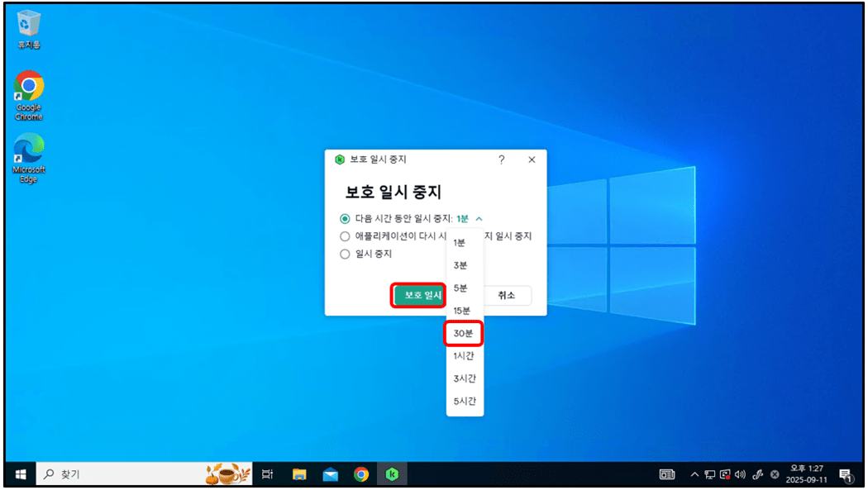Open the Mail app in the taskbar
The width and height of the screenshot is (868, 490).
pyautogui.click(x=331, y=474)
